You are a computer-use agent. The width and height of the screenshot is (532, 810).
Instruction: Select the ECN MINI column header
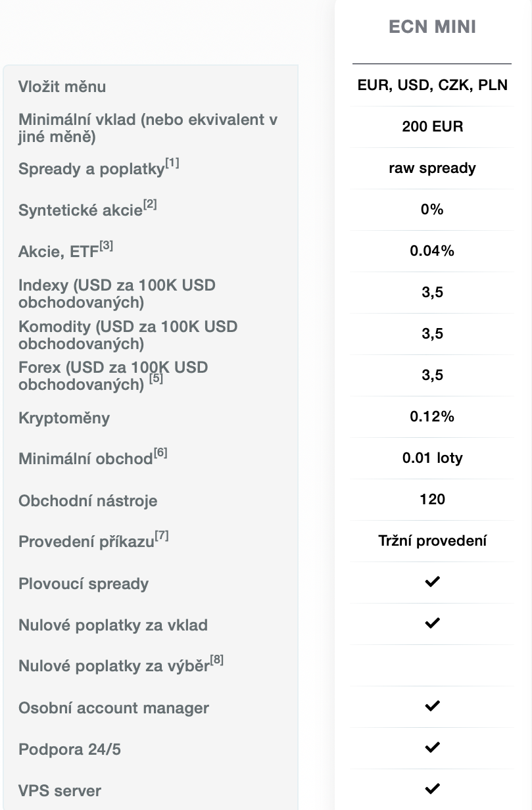pyautogui.click(x=432, y=27)
